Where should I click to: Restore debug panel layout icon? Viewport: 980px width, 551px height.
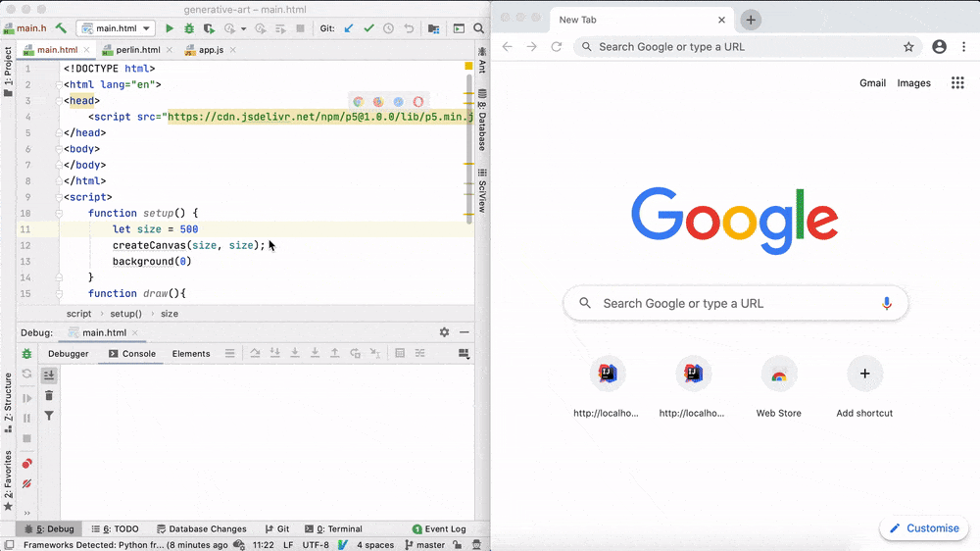click(464, 353)
